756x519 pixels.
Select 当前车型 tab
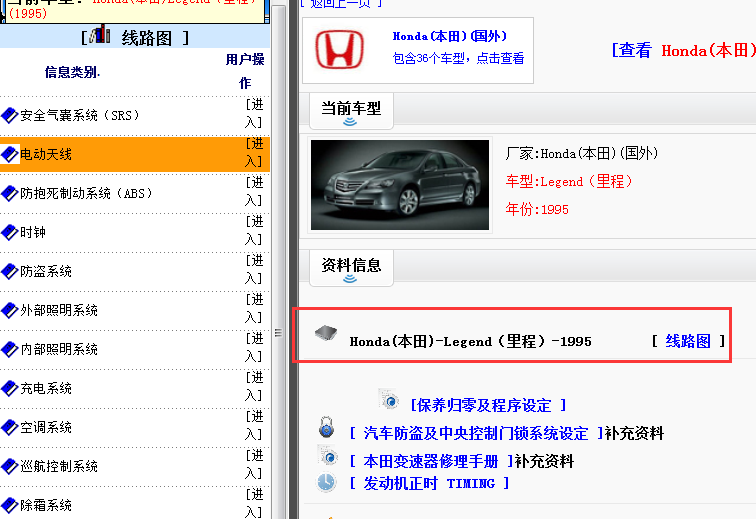click(351, 111)
